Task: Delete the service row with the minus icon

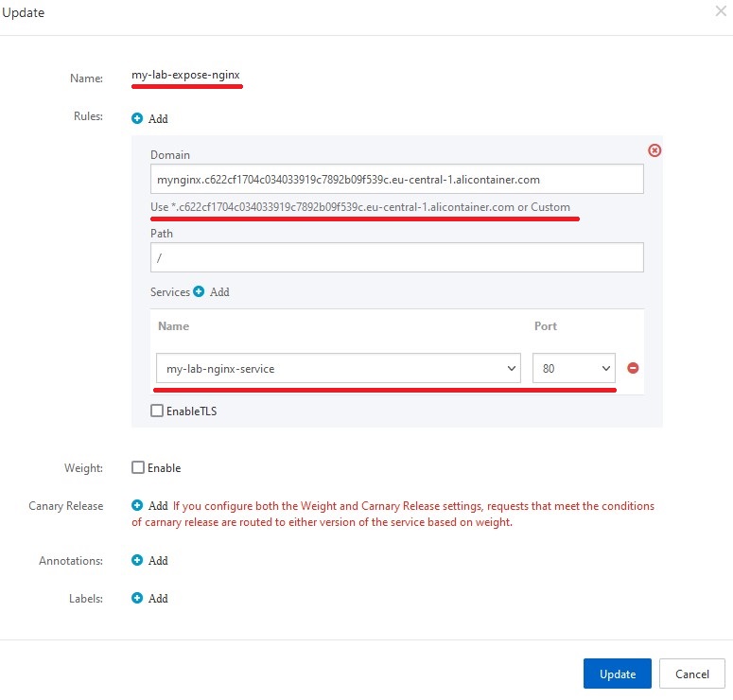Action: point(633,369)
